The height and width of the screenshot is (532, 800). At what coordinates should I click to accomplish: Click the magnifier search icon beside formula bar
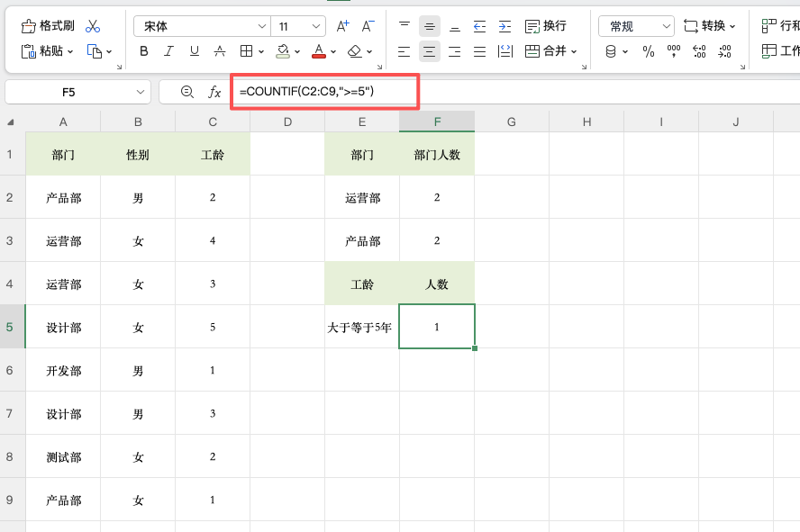click(x=186, y=92)
